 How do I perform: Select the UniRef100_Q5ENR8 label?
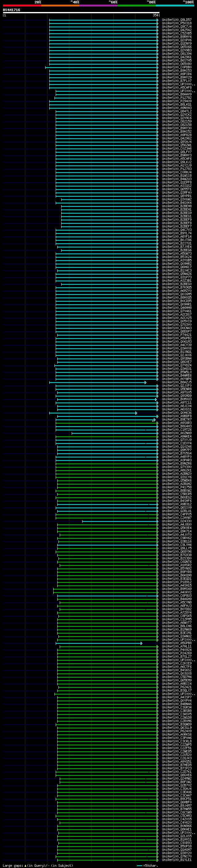pos(176,389)
